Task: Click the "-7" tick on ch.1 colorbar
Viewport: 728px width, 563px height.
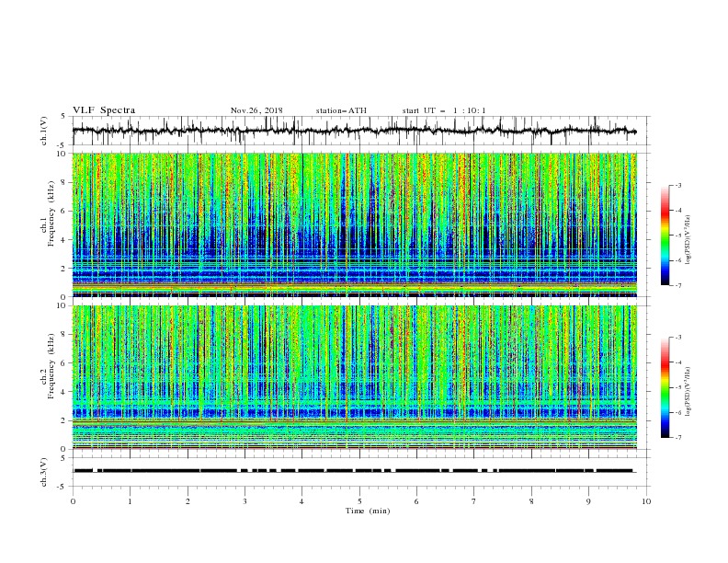Action: [x=677, y=285]
